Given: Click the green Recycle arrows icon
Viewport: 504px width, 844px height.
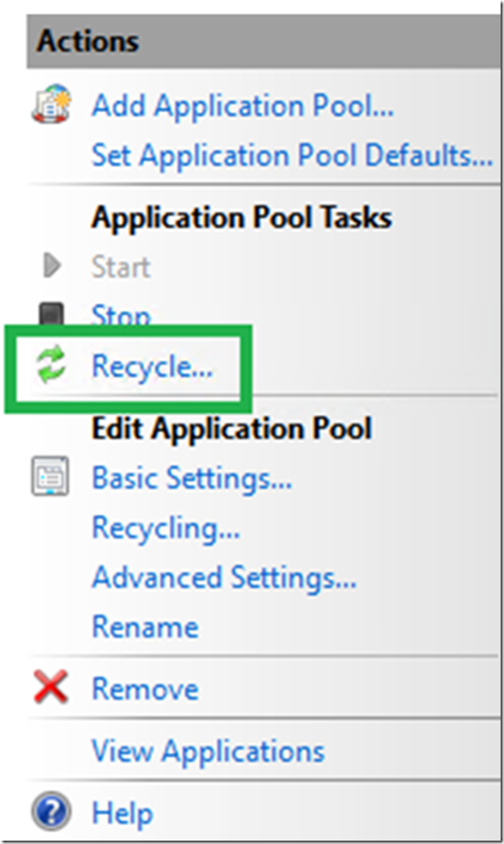Looking at the screenshot, I should [x=51, y=366].
